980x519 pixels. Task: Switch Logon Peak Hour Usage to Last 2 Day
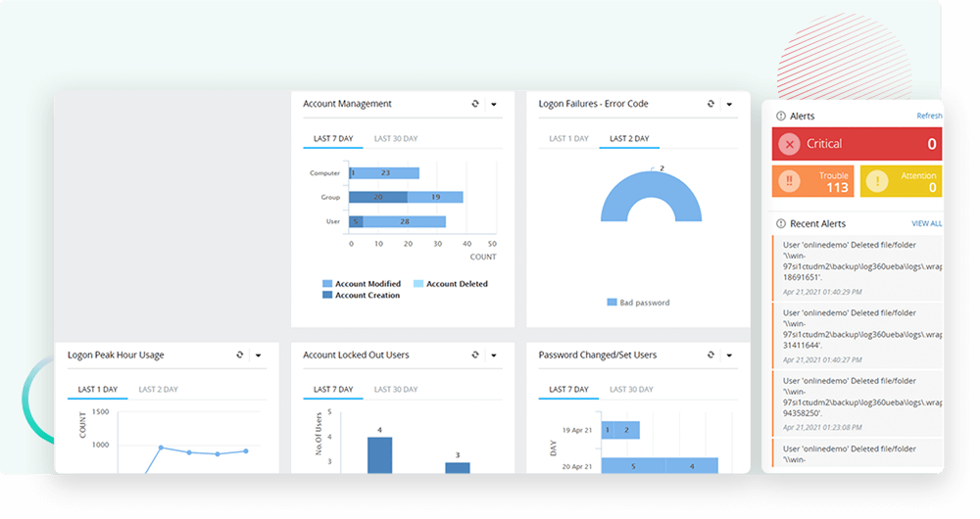click(x=158, y=390)
